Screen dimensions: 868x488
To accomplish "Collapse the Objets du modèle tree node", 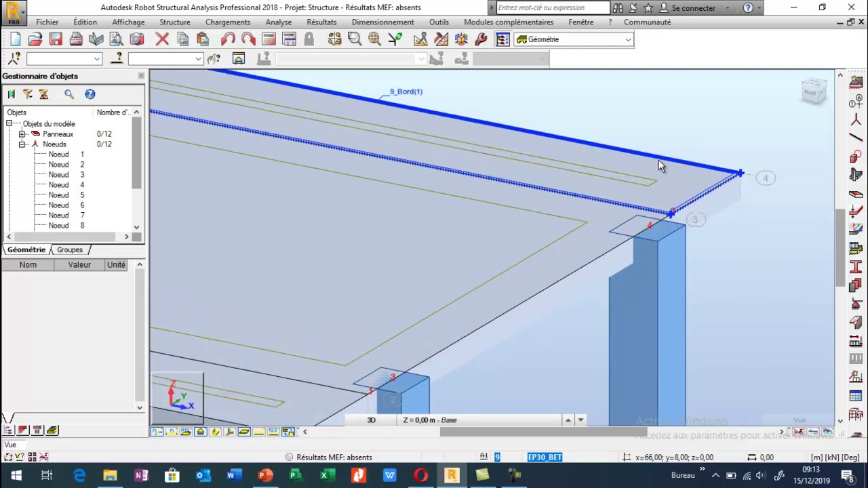I will tap(9, 124).
